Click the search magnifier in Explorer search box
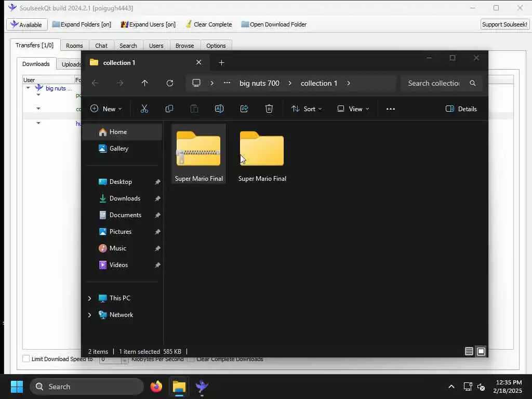This screenshot has height=399, width=532. tap(473, 83)
